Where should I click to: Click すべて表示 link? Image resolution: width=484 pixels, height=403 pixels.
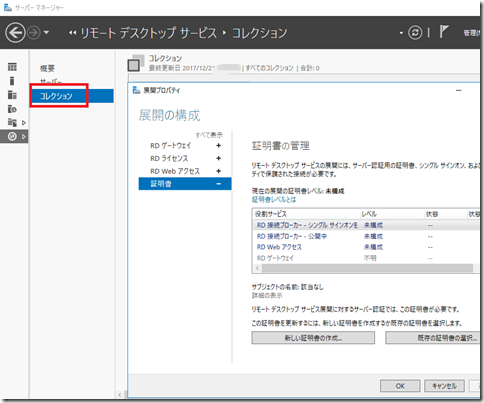[x=209, y=135]
